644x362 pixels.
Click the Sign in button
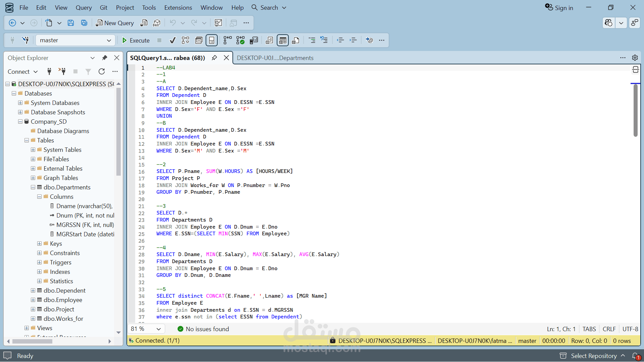[x=559, y=7]
